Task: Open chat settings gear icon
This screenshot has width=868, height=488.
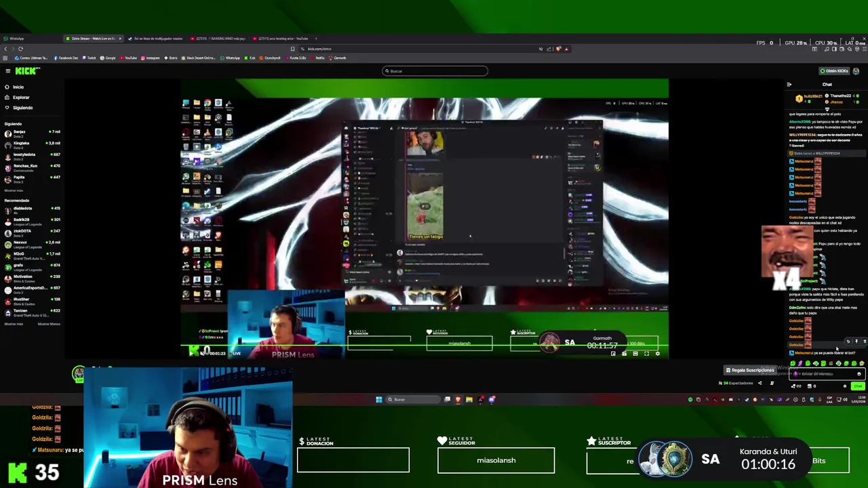Action: click(x=845, y=386)
